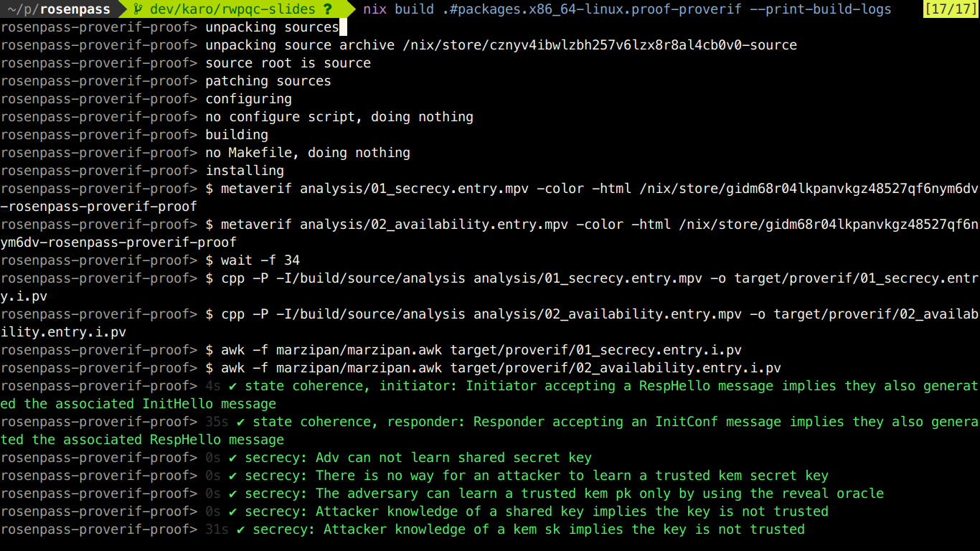Click the checkmark beside state coherence, responder
980x551 pixels.
[240, 422]
